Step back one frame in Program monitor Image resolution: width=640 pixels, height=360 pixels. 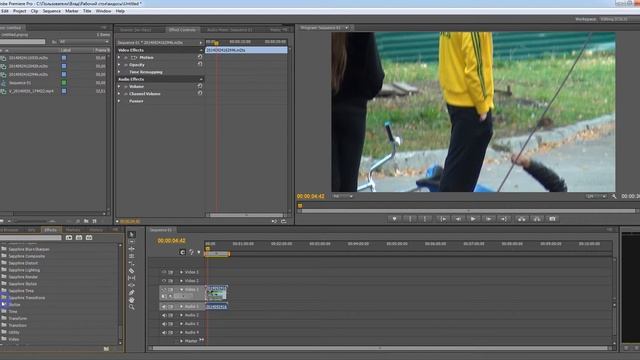click(x=458, y=219)
